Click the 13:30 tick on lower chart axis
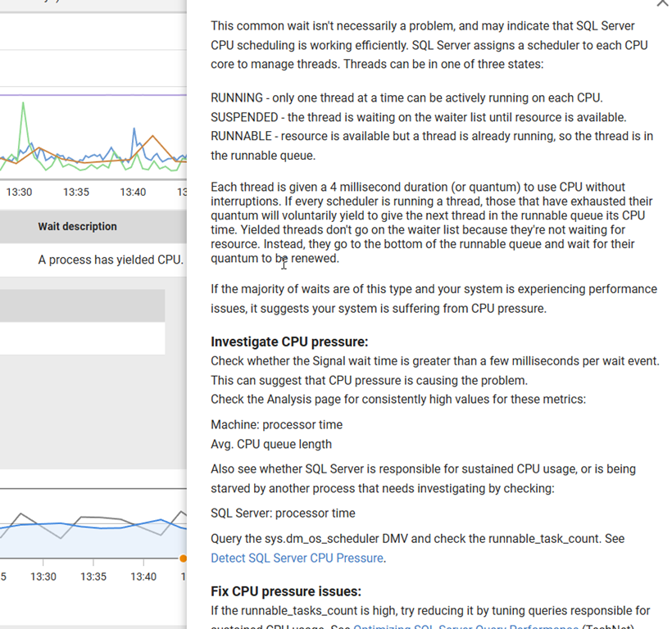672x629 pixels. point(43,577)
